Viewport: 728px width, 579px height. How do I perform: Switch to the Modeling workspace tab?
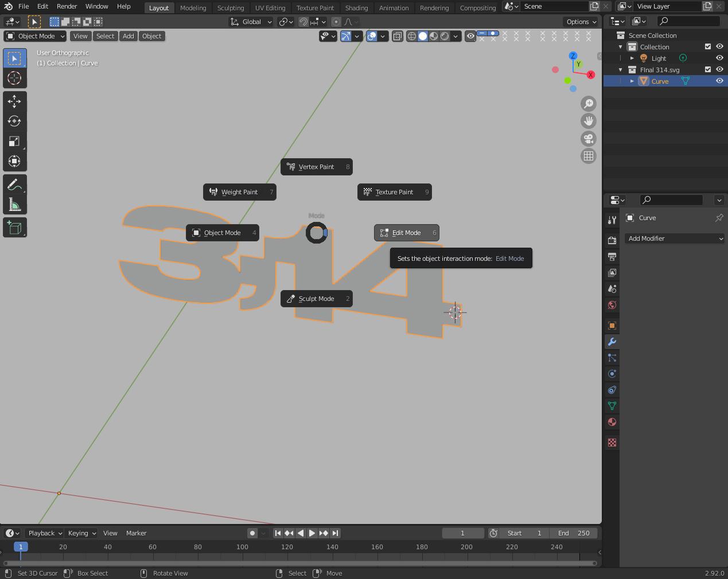point(193,7)
